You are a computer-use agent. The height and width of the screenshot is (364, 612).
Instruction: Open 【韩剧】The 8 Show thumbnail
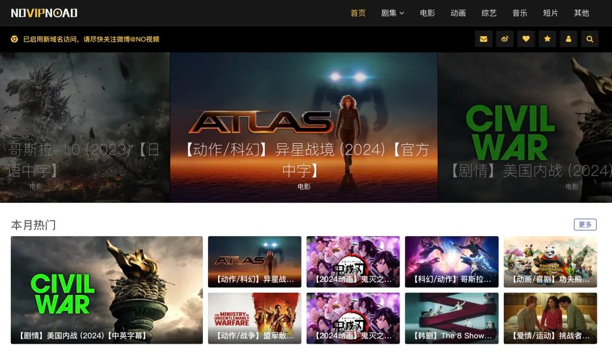pos(452,318)
